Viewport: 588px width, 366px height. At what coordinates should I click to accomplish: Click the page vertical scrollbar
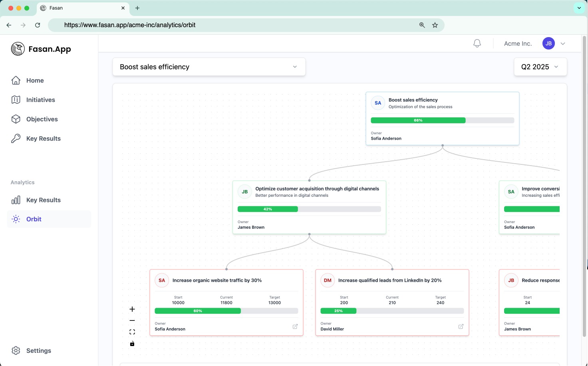pyautogui.click(x=584, y=186)
